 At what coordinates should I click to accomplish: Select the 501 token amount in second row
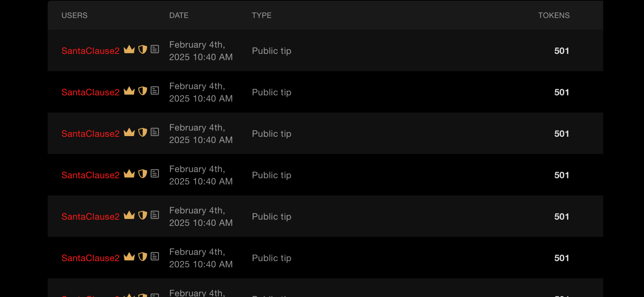pyautogui.click(x=561, y=93)
